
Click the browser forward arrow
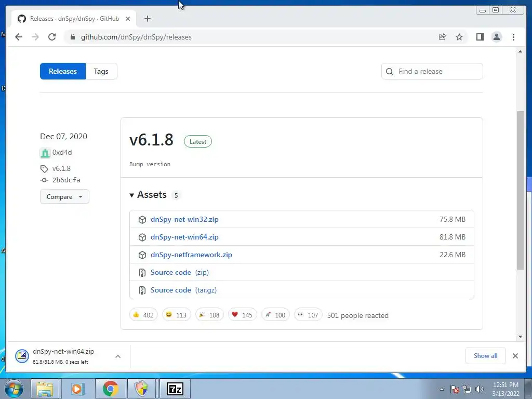tap(35, 37)
